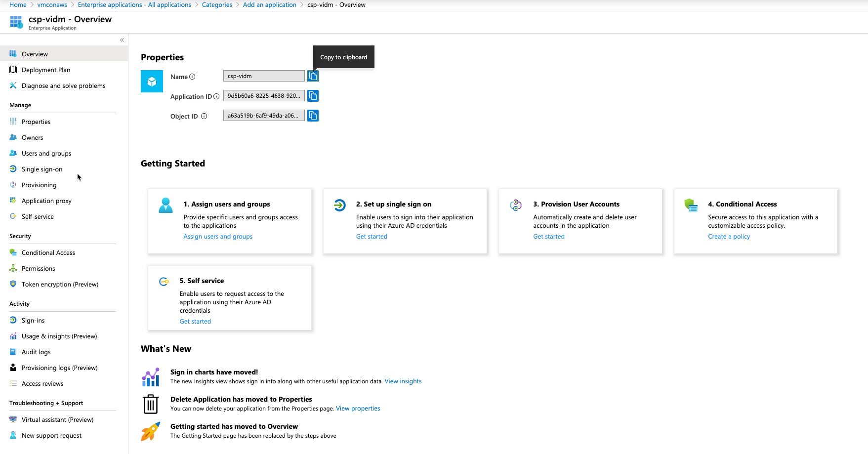Select Provisioning from the sidebar
The height and width of the screenshot is (454, 868).
pos(39,185)
